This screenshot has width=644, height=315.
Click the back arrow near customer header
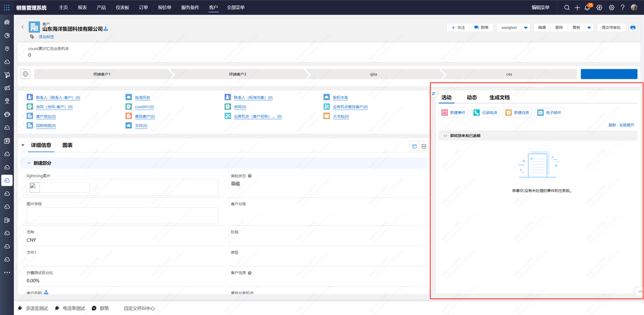pyautogui.click(x=23, y=27)
